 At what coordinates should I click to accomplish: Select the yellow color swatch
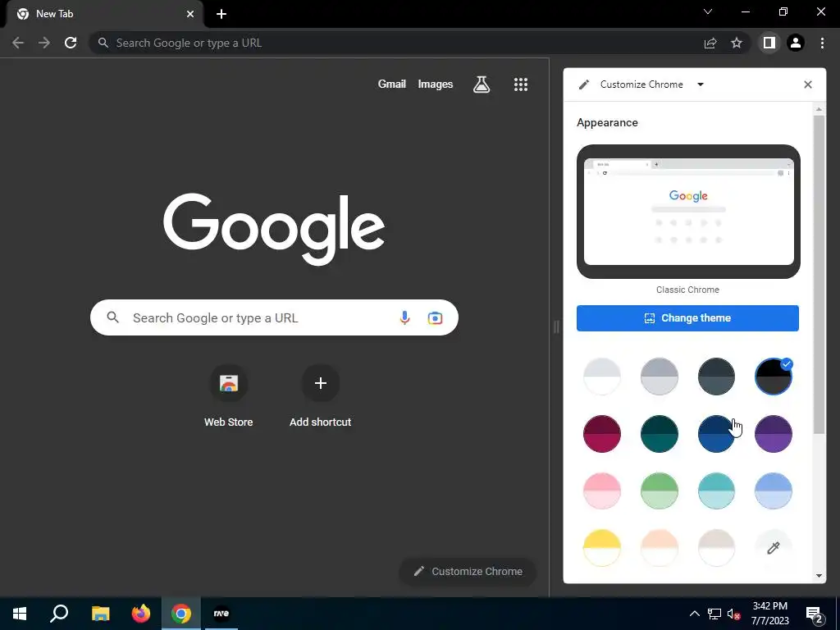pos(601,548)
